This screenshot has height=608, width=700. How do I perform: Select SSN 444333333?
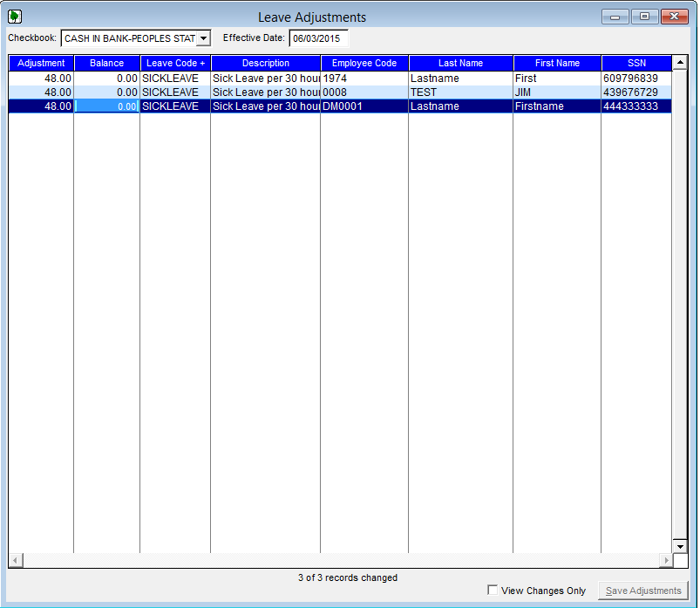(636, 106)
